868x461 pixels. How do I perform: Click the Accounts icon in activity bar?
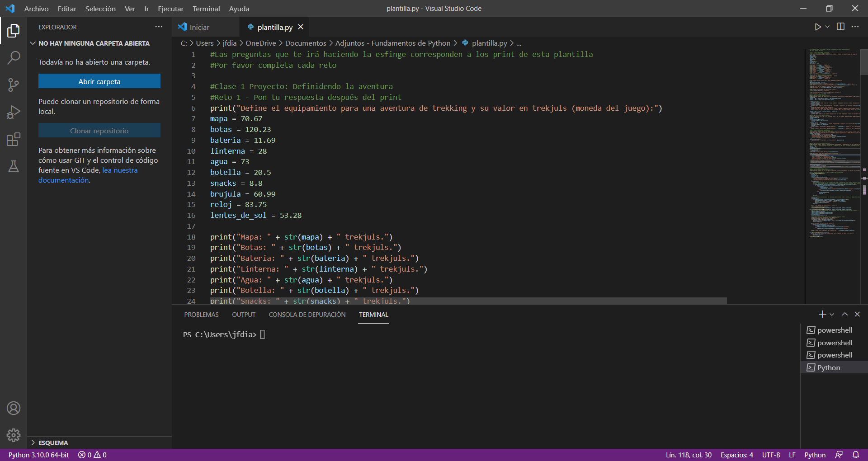[14, 408]
